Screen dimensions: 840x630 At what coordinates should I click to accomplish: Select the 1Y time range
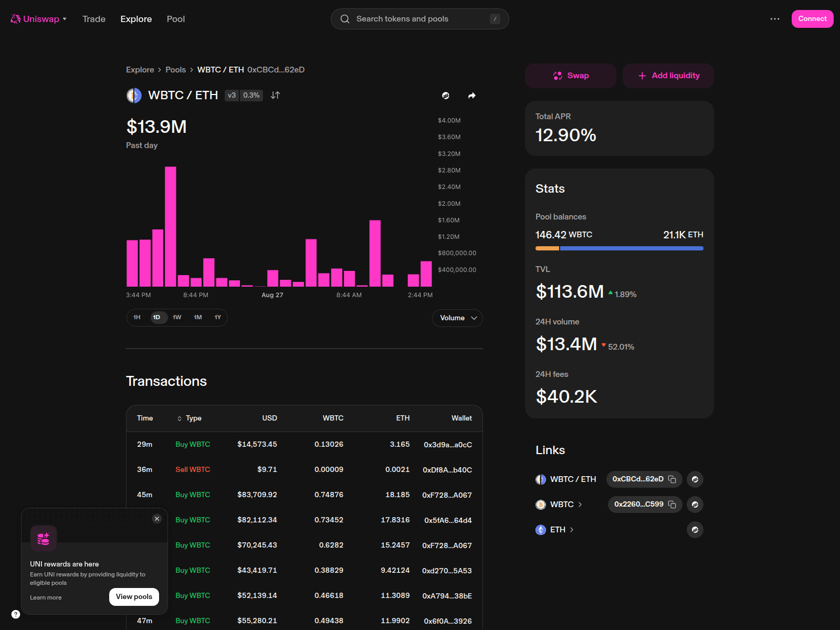[x=218, y=318]
